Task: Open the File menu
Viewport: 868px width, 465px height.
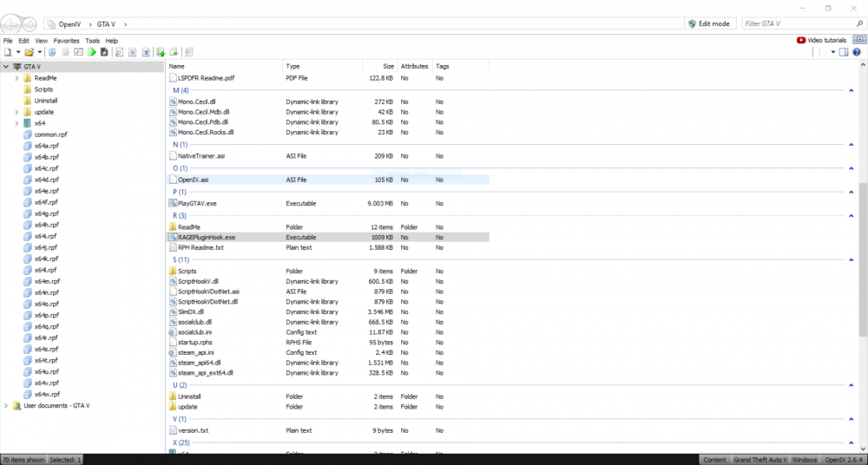Action: pos(8,41)
